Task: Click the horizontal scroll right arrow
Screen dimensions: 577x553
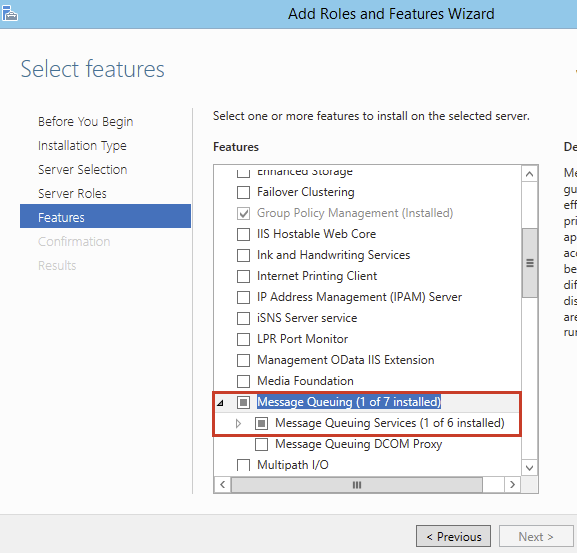Action: 512,485
